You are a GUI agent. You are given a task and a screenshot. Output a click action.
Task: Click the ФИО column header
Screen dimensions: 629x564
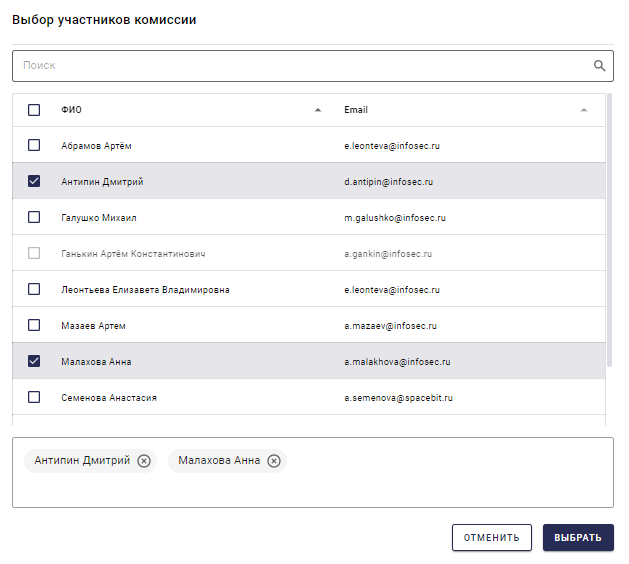pos(72,110)
